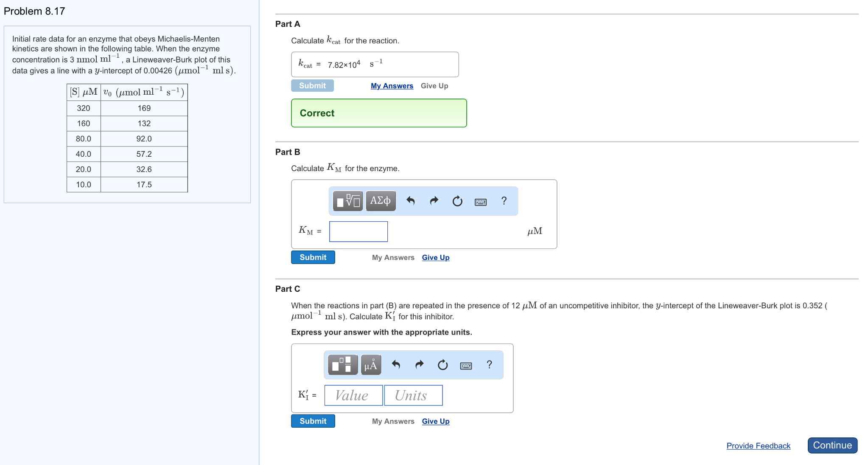Click the Value field for Part C
Viewport: 868px width, 465px height.
click(x=353, y=395)
